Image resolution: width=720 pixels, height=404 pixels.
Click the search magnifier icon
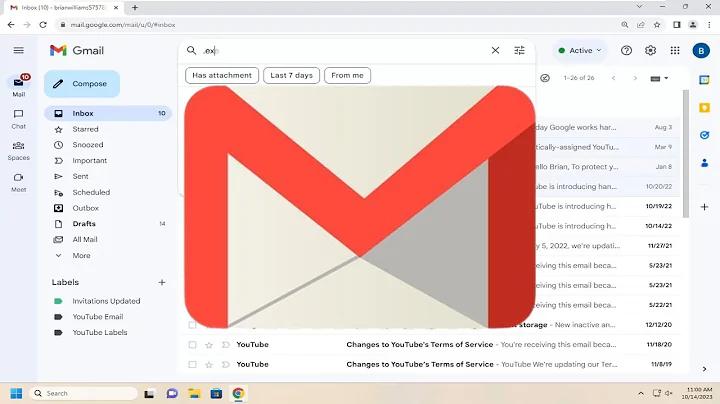(191, 50)
